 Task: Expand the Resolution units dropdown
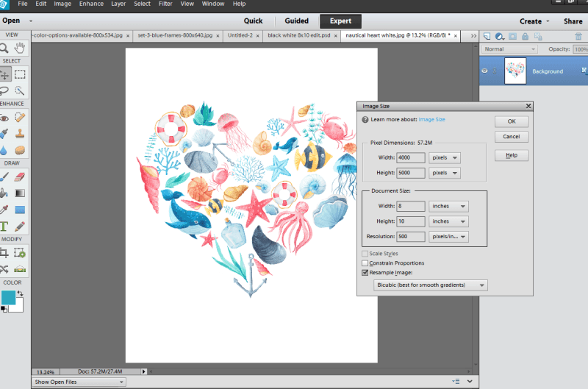pyautogui.click(x=448, y=237)
